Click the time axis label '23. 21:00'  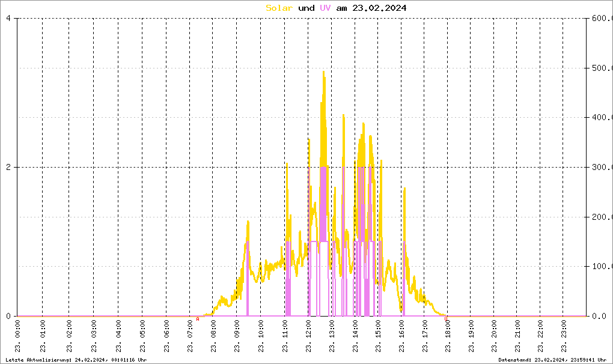point(517,336)
